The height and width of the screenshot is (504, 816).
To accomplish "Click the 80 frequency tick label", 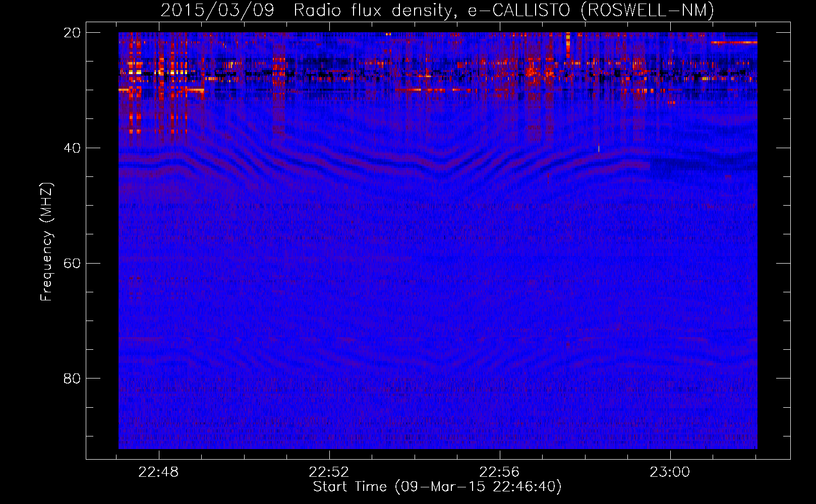I will coord(72,379).
